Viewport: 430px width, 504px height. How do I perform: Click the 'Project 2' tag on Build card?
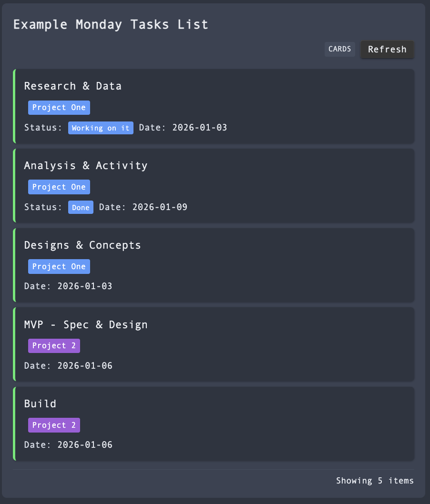[x=54, y=425]
